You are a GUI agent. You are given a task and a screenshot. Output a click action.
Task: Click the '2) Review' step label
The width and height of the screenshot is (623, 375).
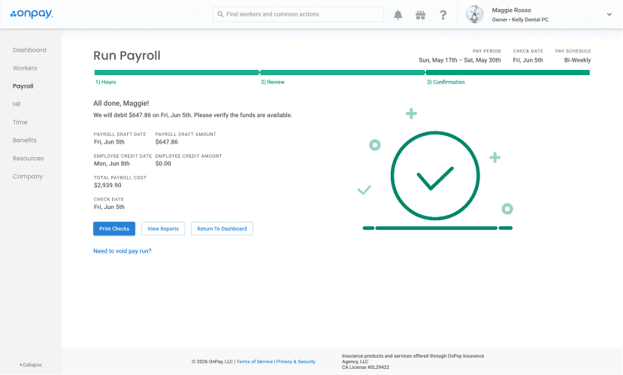[x=273, y=82]
